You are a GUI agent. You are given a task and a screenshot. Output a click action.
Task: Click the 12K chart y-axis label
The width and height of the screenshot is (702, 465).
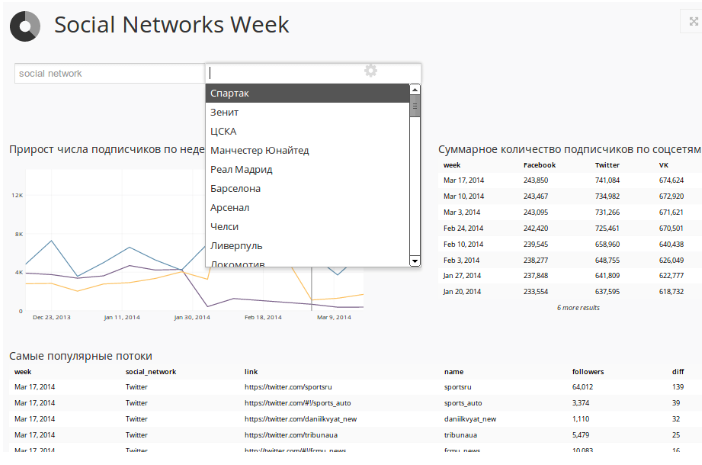(17, 195)
